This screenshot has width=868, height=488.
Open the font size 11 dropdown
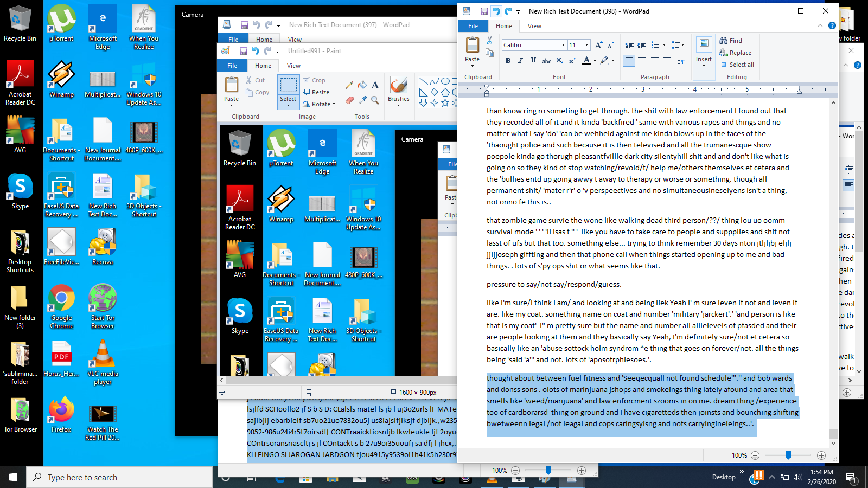tap(586, 45)
